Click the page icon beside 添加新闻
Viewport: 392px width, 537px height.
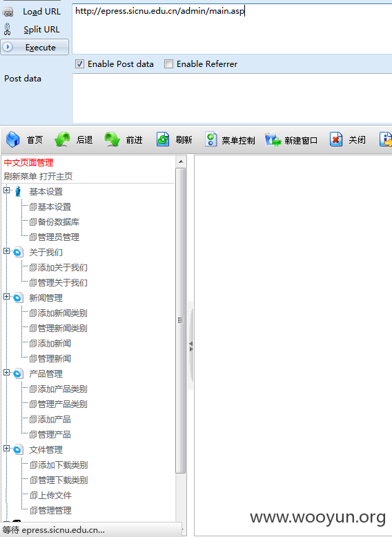pos(33,344)
